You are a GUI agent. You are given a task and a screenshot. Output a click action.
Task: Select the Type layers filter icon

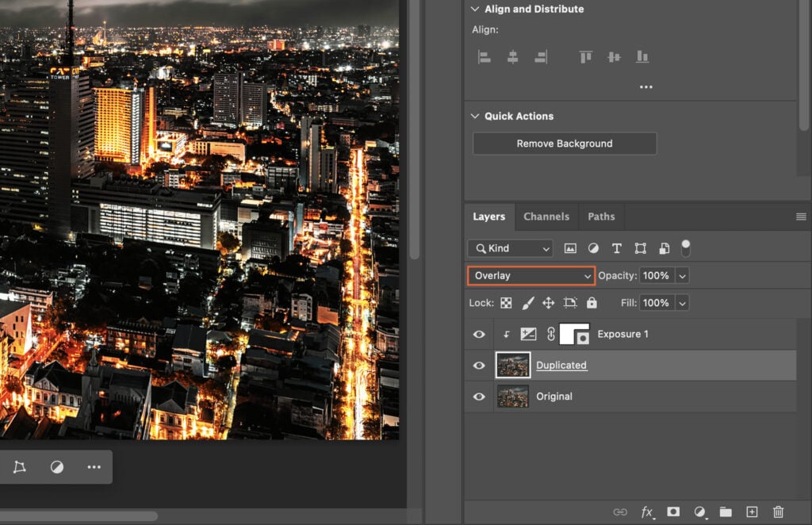[616, 248]
